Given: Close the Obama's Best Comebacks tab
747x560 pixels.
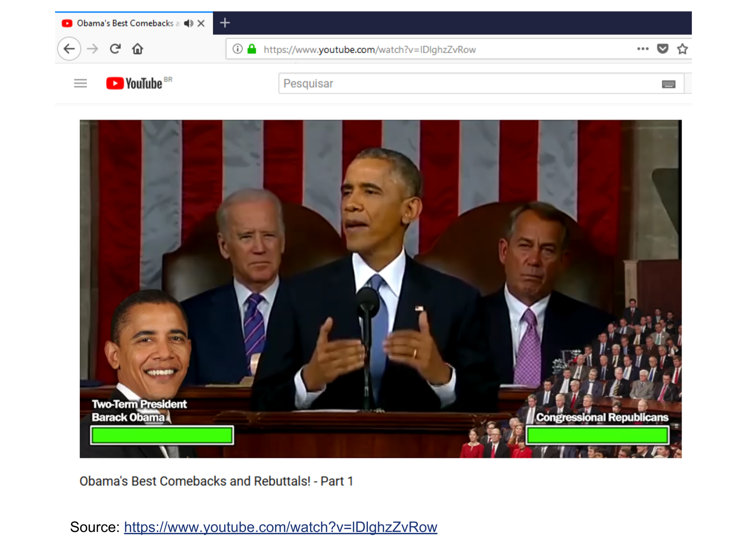Looking at the screenshot, I should click(201, 23).
